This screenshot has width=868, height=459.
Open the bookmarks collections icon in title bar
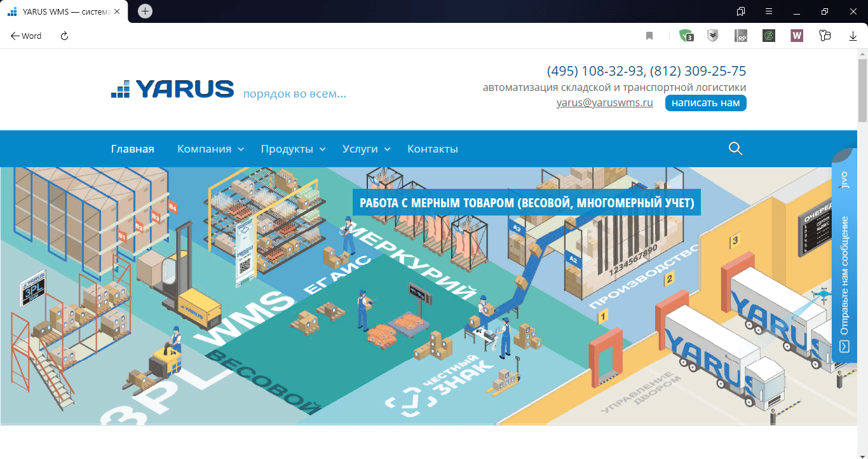pyautogui.click(x=741, y=11)
